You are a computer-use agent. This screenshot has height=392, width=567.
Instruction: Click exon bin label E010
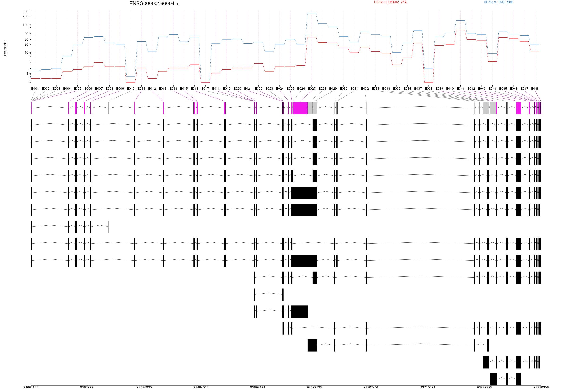tap(131, 89)
